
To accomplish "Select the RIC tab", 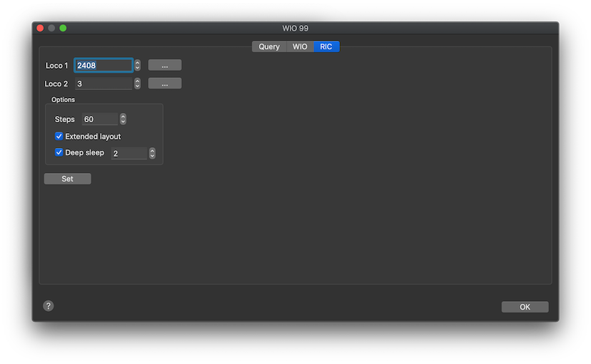I will (x=326, y=46).
